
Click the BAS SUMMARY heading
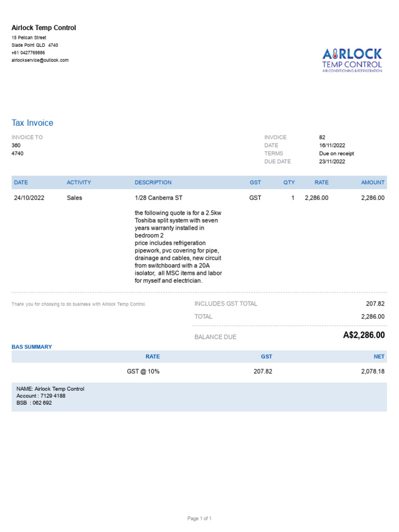pos(32,347)
